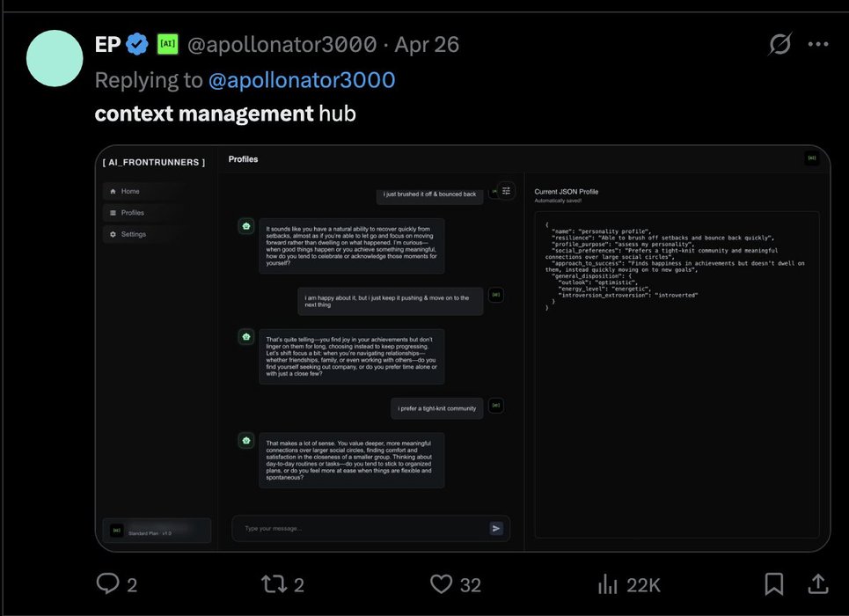The height and width of the screenshot is (616, 849).
Task: View tweet analytics bar chart icon
Action: tap(608, 584)
